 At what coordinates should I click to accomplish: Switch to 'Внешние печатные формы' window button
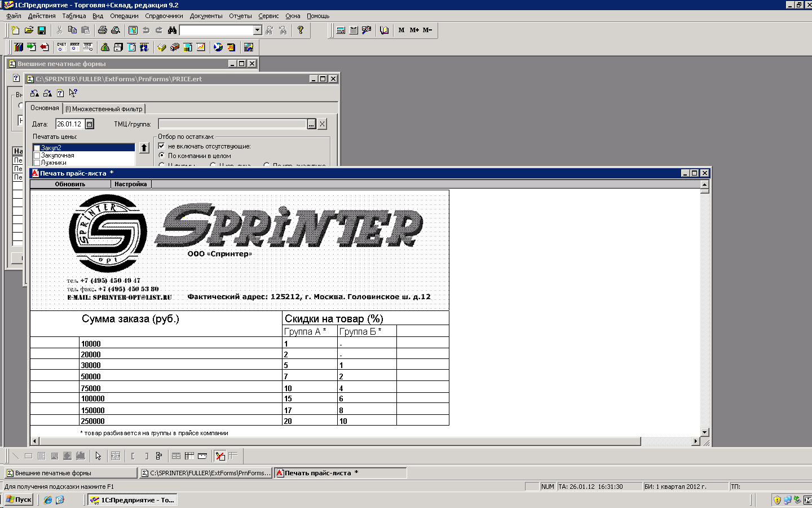point(71,473)
